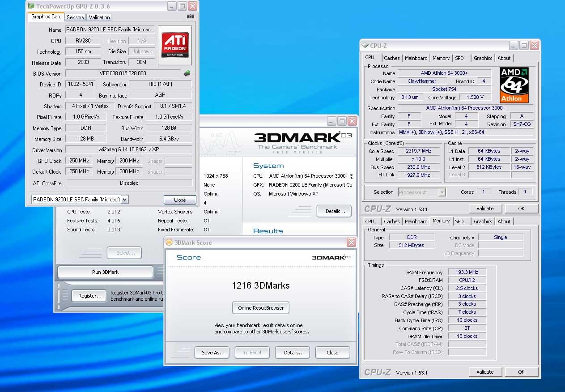565x392 pixels.
Task: Open the SPD tab in upper CPU-Z window
Action: point(459,58)
